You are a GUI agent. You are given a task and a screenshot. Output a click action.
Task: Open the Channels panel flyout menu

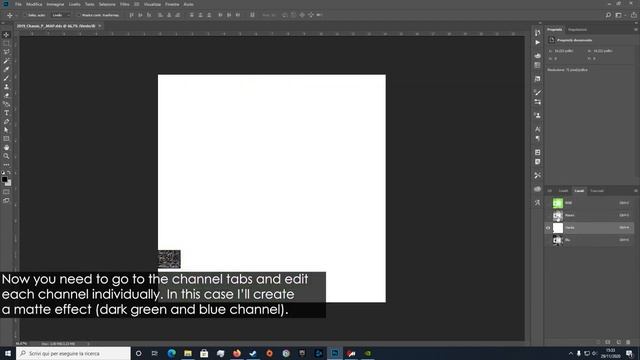[x=636, y=191]
